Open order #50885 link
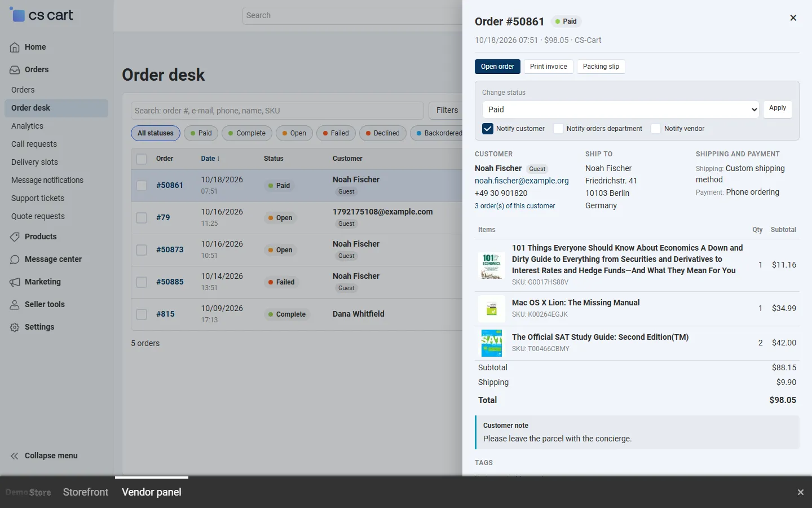 (x=170, y=282)
